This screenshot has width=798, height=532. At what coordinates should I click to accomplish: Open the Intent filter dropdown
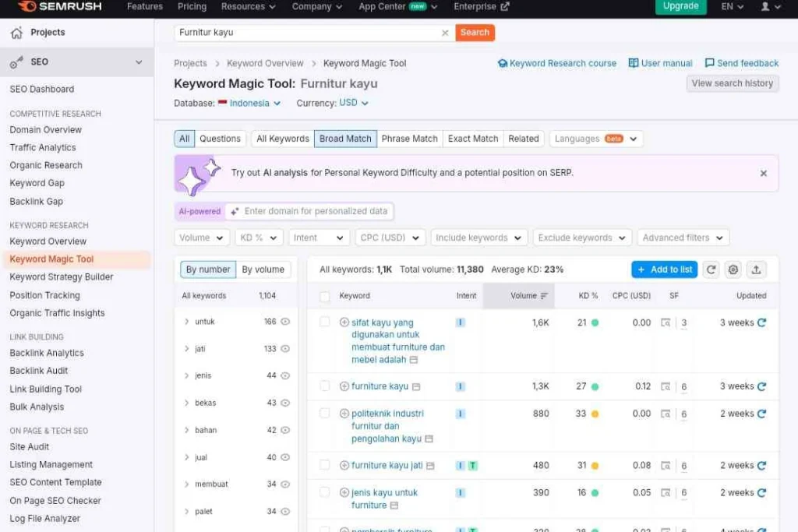tap(319, 238)
